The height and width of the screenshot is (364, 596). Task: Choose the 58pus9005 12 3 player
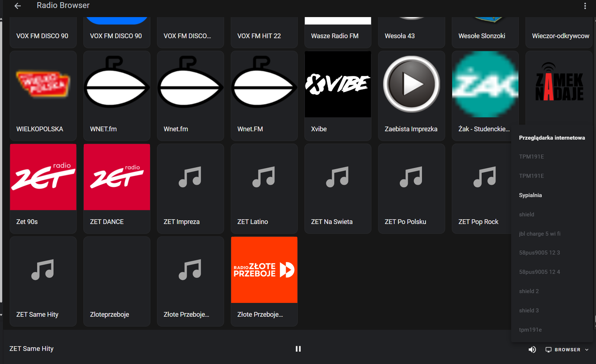(552, 253)
